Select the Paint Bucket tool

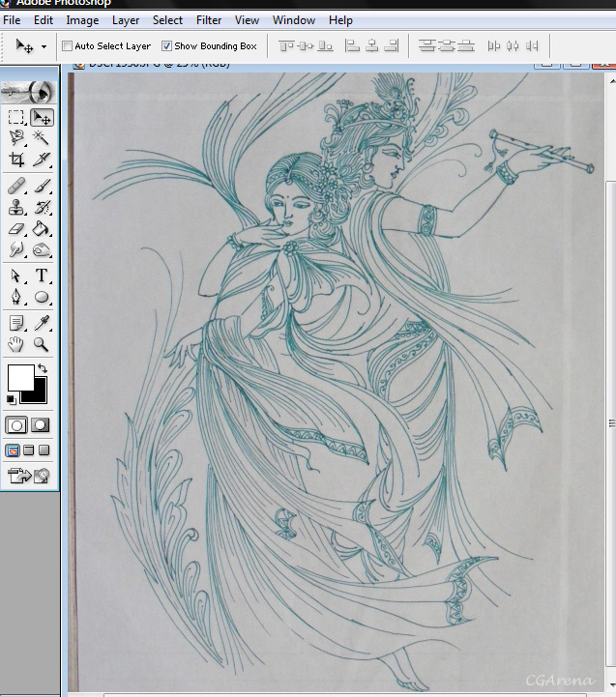click(42, 229)
